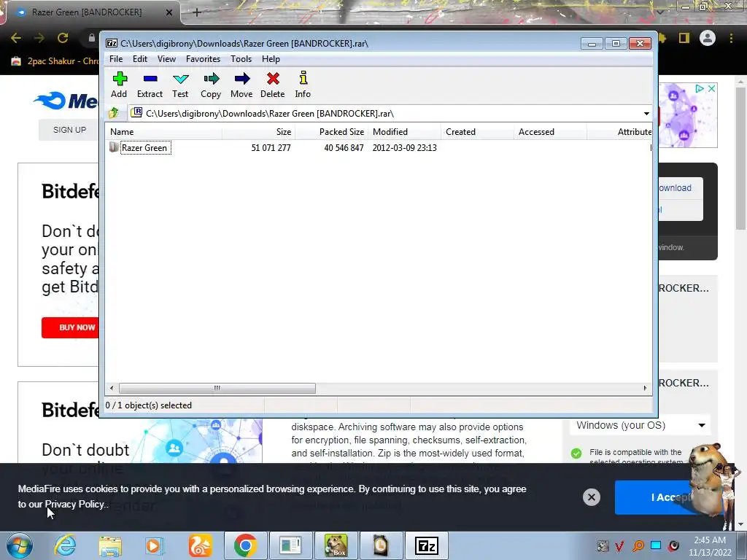747x560 pixels.
Task: Click the AdChoices triangle icon
Action: pyautogui.click(x=699, y=88)
